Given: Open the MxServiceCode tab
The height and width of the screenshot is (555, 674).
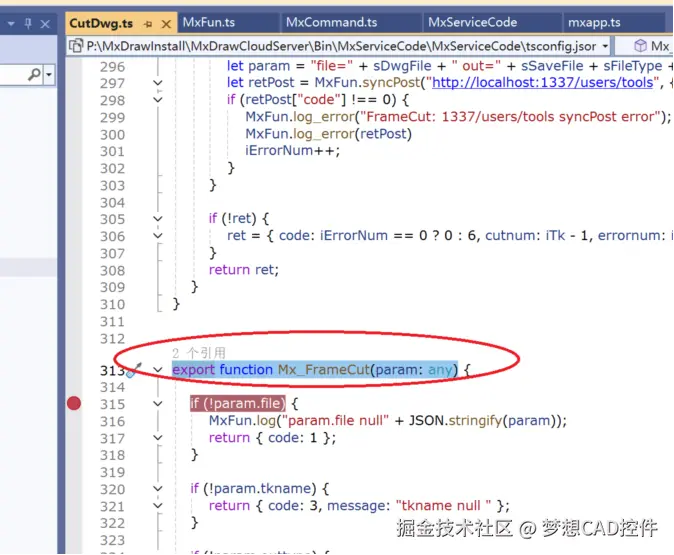Looking at the screenshot, I should pyautogui.click(x=472, y=22).
